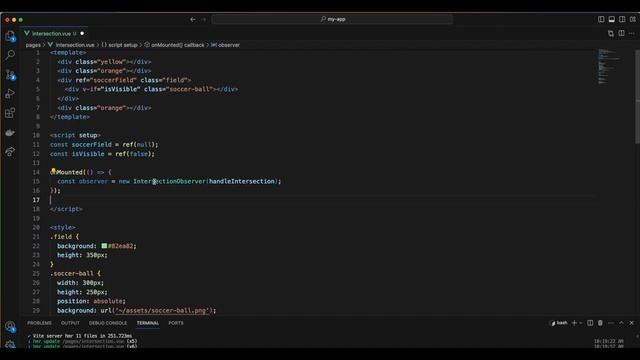Close the unsaved Intersection.vue tab dot

(82, 33)
